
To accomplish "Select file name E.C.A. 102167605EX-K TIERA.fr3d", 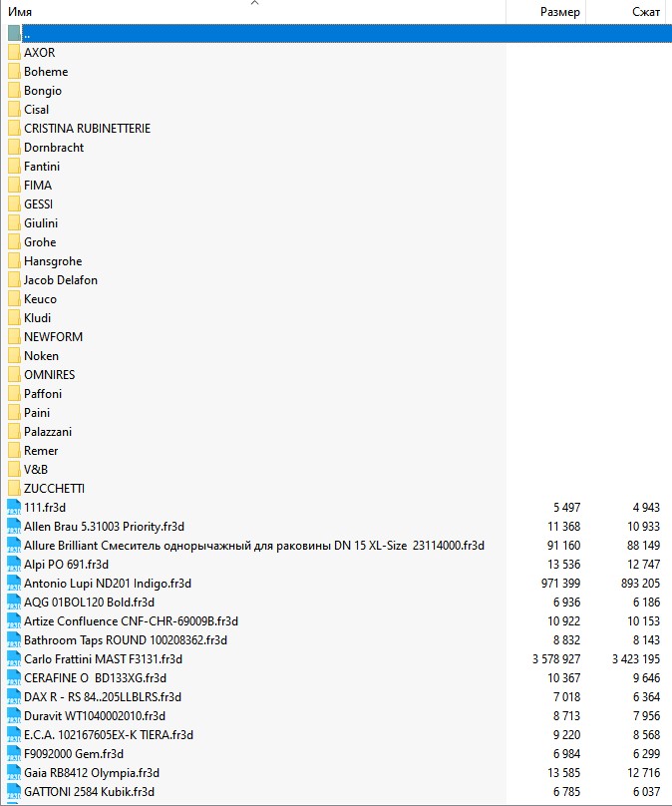I will point(109,735).
